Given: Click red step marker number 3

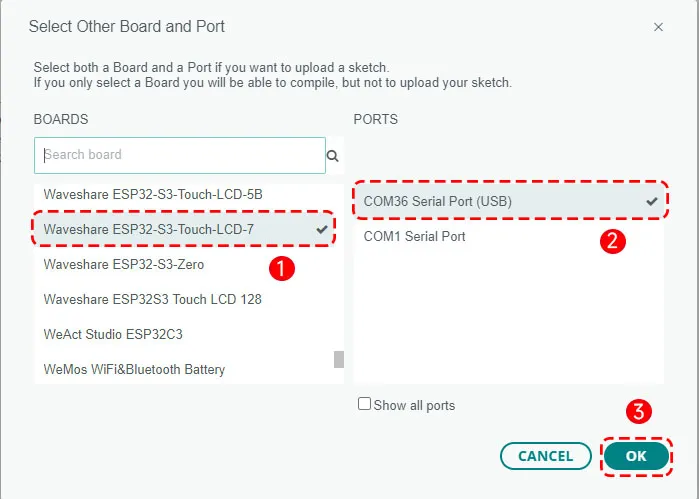Looking at the screenshot, I should [639, 410].
